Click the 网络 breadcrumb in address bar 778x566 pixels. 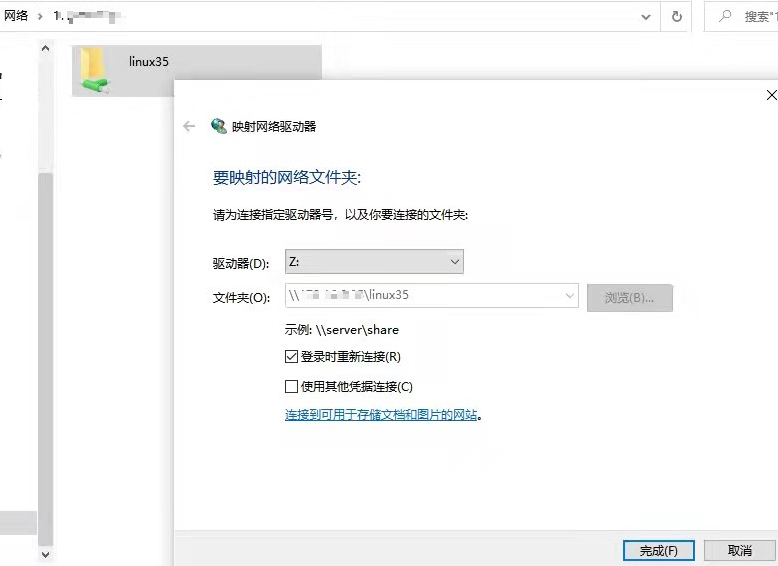(x=16, y=17)
